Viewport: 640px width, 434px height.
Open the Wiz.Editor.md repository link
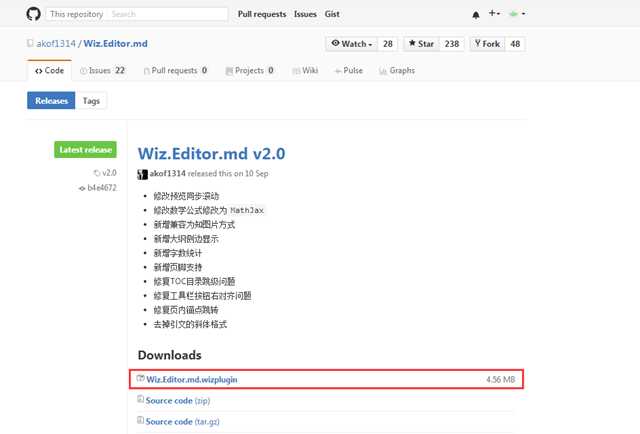[x=116, y=44]
